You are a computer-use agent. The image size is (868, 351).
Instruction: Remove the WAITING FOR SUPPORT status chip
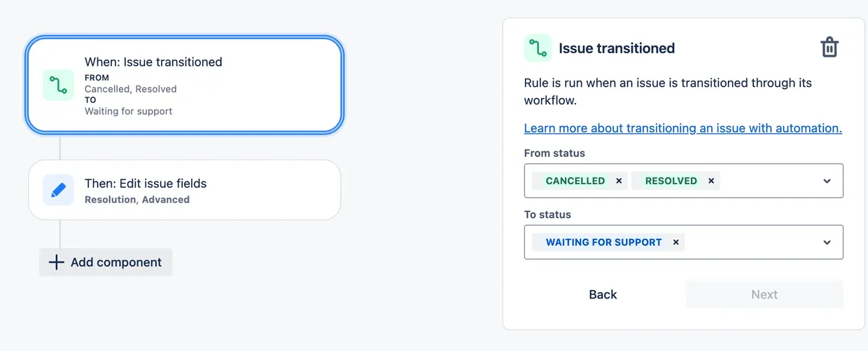[675, 242]
